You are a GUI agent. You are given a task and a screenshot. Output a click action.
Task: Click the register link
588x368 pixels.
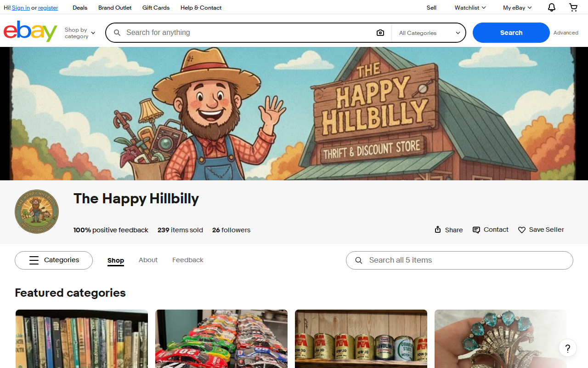[48, 8]
